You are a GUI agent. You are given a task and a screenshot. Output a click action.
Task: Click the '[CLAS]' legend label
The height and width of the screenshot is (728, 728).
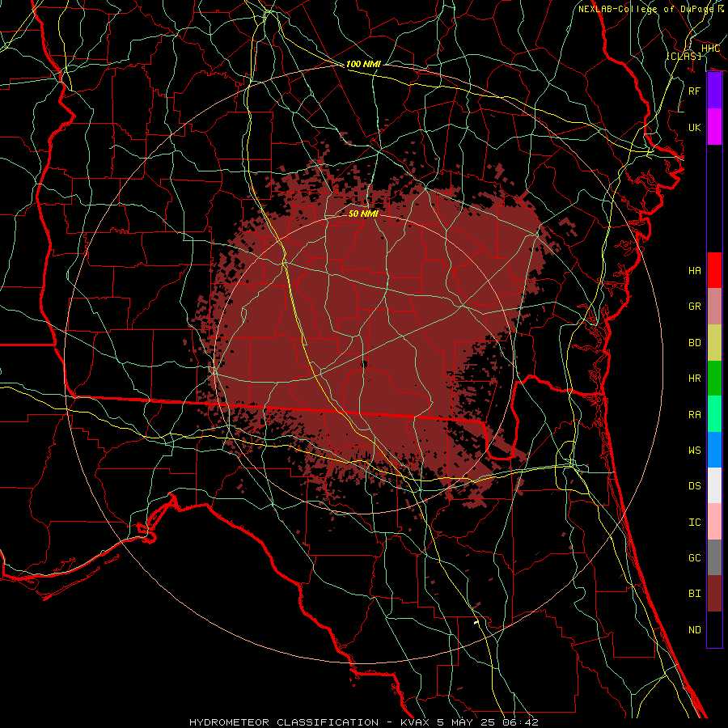pyautogui.click(x=684, y=56)
